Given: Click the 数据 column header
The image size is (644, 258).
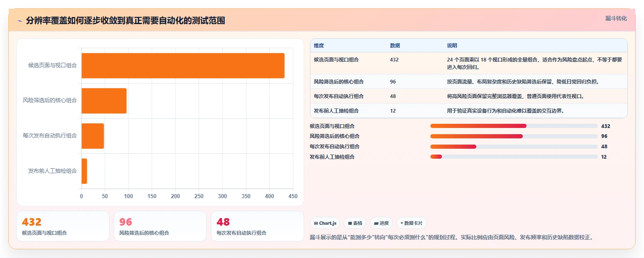Looking at the screenshot, I should pyautogui.click(x=395, y=45).
